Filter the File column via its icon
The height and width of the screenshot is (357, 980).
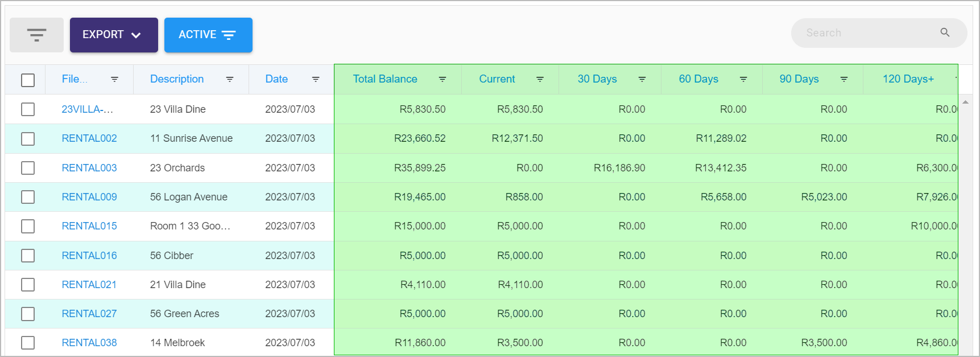click(114, 79)
